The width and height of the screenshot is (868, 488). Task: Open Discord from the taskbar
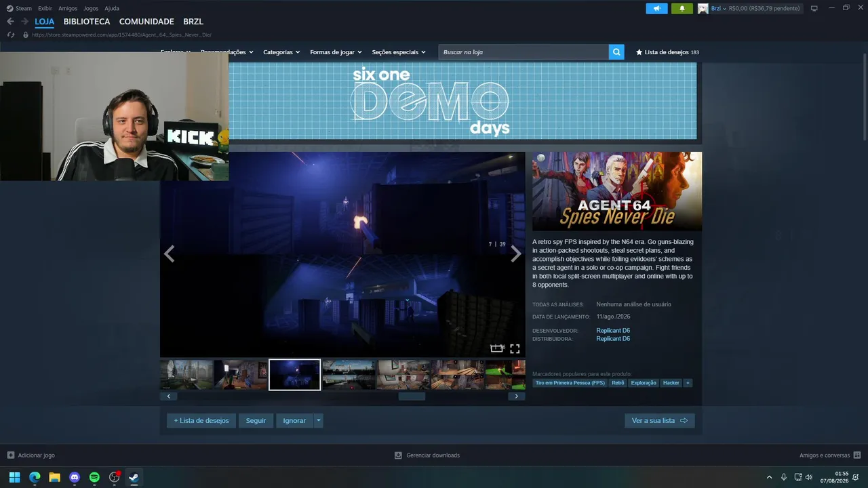click(x=75, y=477)
